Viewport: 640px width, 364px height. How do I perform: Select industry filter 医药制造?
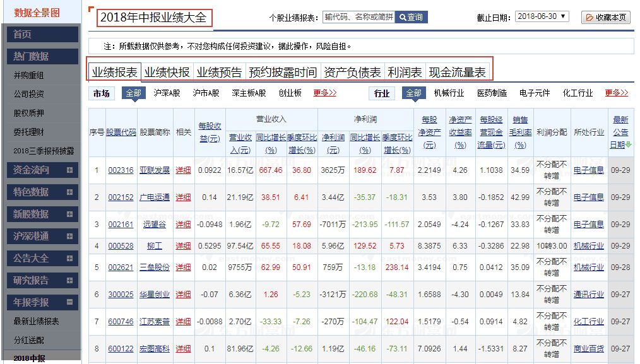[x=492, y=93]
